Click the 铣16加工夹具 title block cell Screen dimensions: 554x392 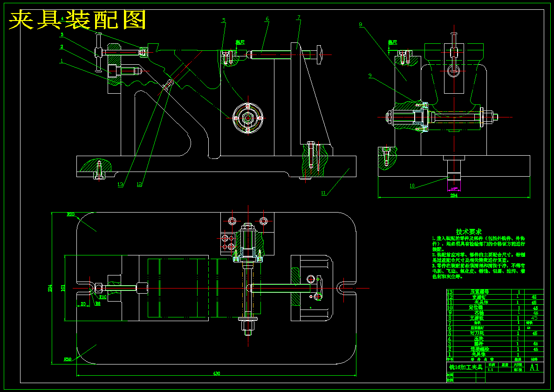pos(465,367)
